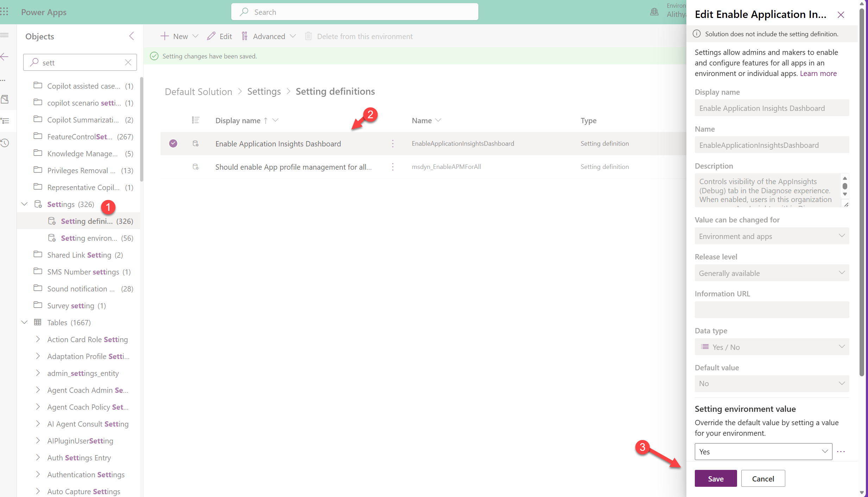Click the info icon in edit panel
The image size is (868, 497).
[x=697, y=34]
